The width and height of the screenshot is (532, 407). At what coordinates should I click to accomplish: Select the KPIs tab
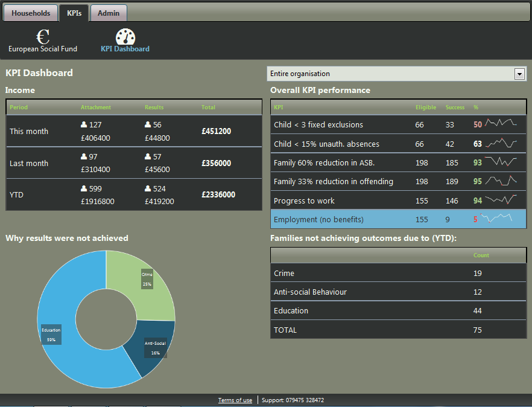pyautogui.click(x=74, y=13)
